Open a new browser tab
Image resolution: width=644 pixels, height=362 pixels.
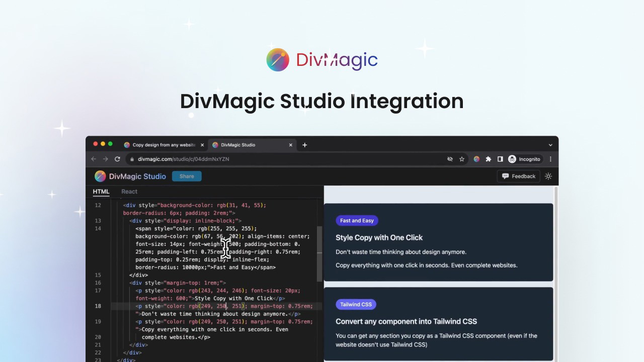[x=304, y=145]
